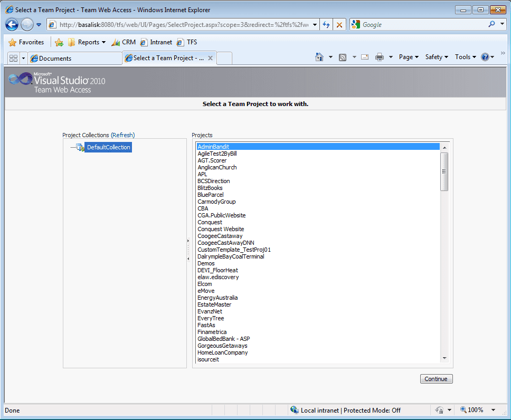
Task: Open the Tools menu
Action: (x=465, y=57)
